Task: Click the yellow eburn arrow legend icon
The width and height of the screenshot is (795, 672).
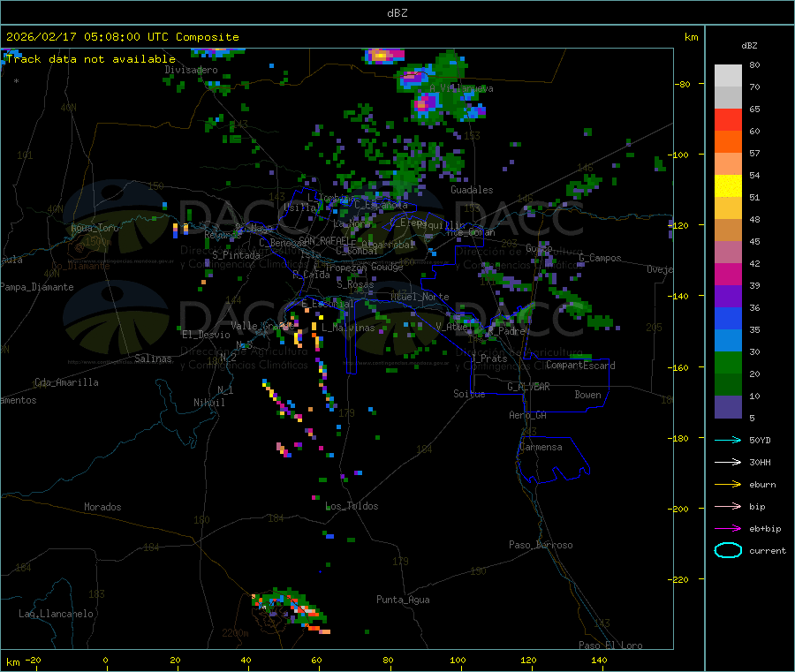Action: tap(728, 485)
